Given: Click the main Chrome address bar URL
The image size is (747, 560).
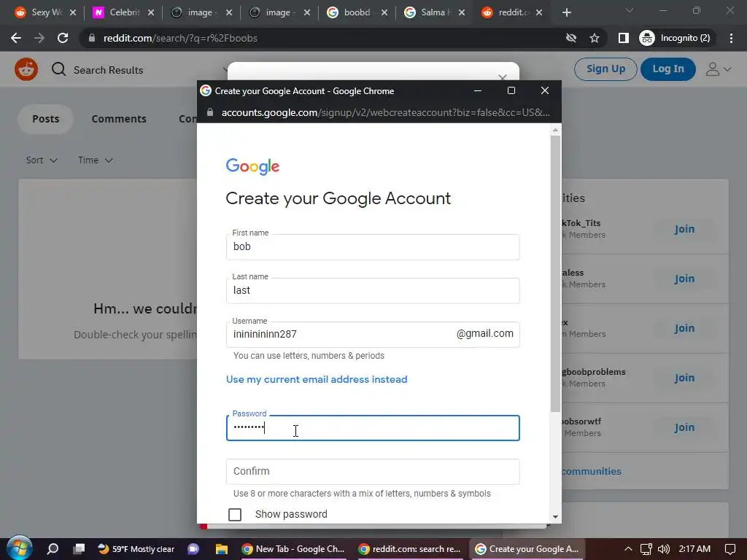Looking at the screenshot, I should (180, 38).
